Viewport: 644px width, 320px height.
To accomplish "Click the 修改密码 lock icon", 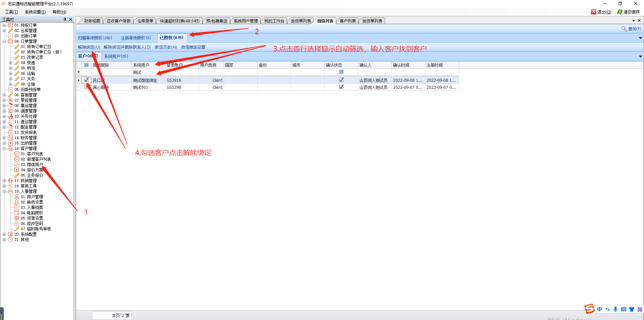I will (17, 223).
